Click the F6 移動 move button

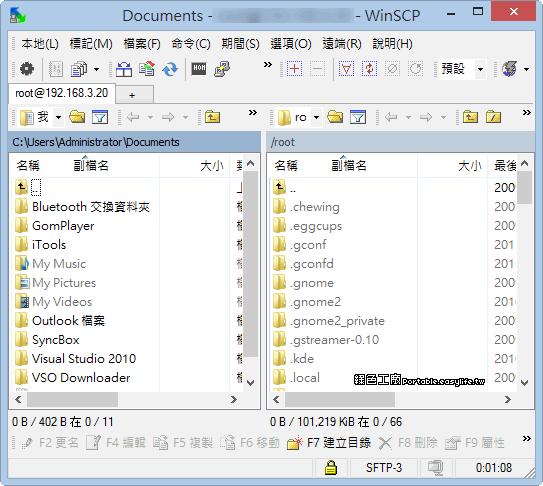click(x=250, y=443)
